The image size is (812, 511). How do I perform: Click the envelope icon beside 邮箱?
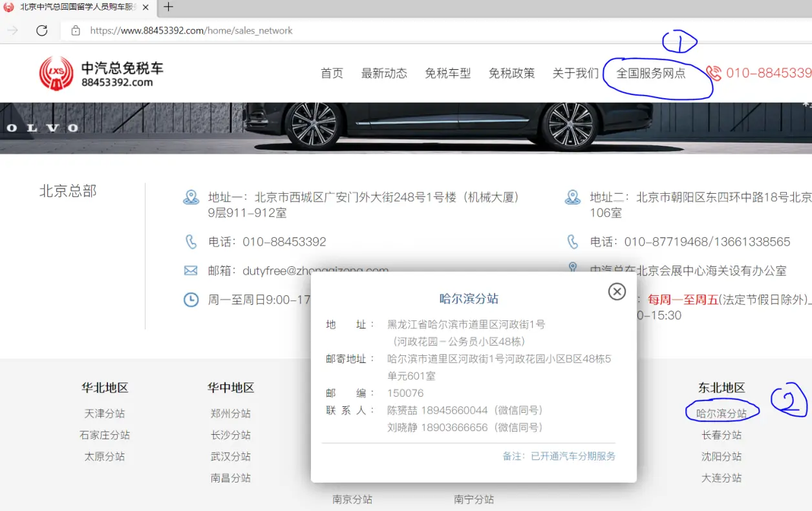[191, 271]
